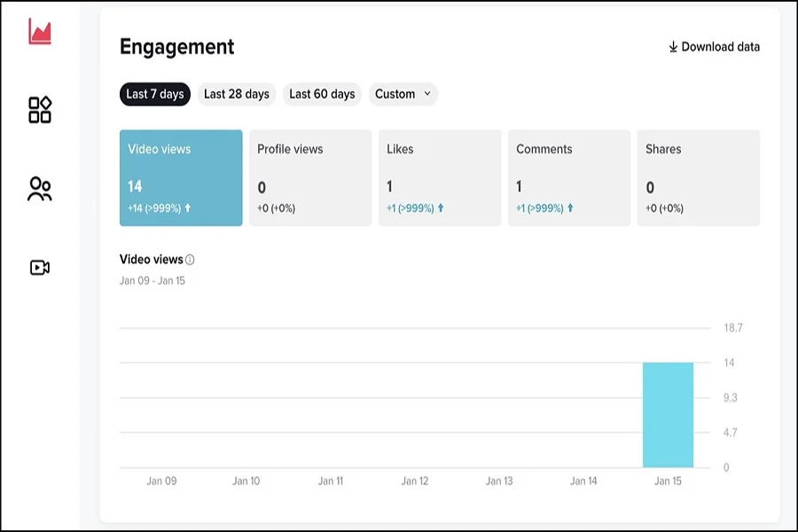Open the video camera sidebar icon
The width and height of the screenshot is (798, 532).
tap(40, 267)
